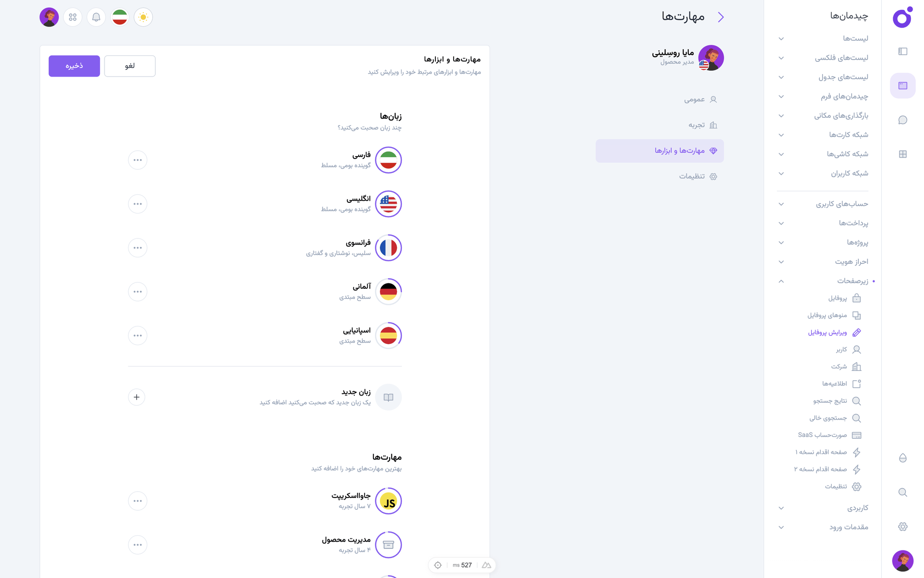The height and width of the screenshot is (578, 924).
Task: Open settings gear in the right icon rail
Action: click(x=902, y=526)
